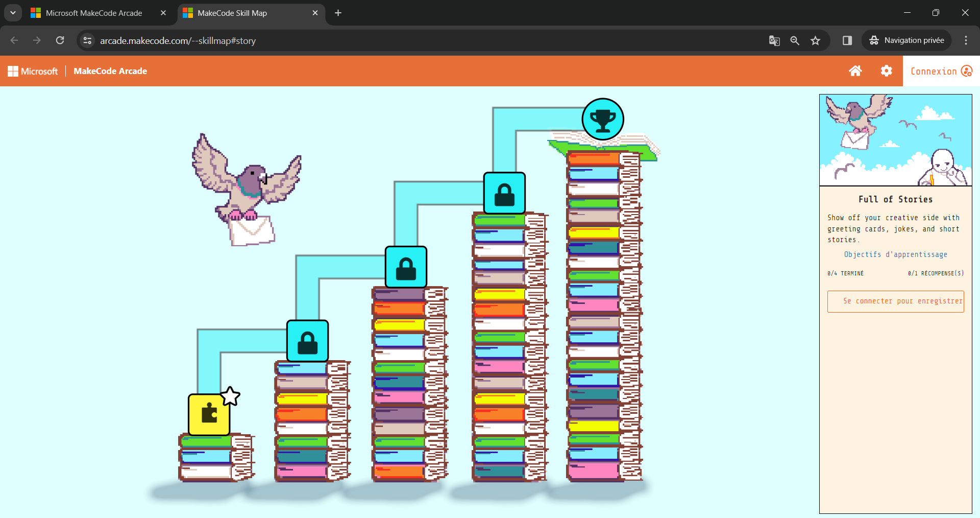Open a new browser tab
The width and height of the screenshot is (980, 518).
(338, 13)
